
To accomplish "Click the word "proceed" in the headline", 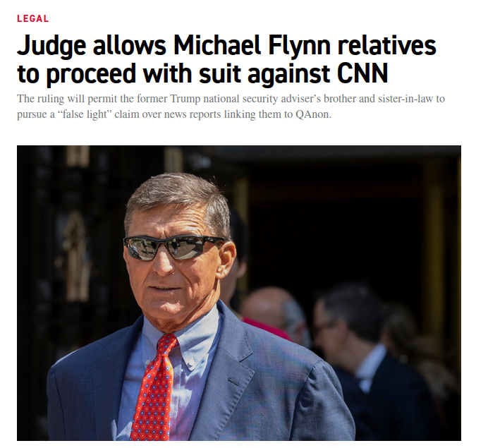I will (x=92, y=75).
